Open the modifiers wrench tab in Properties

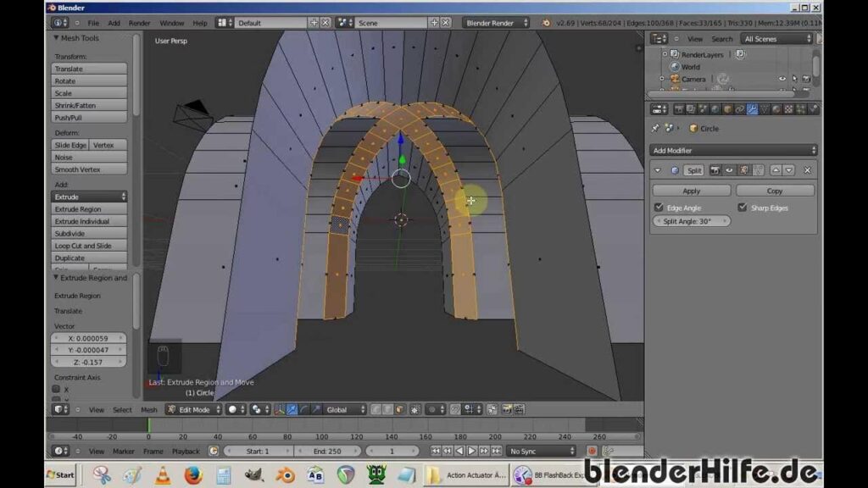tap(752, 109)
